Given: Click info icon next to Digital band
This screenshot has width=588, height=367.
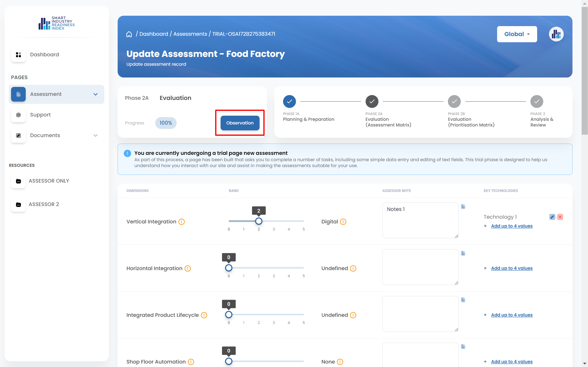Looking at the screenshot, I should click(343, 222).
